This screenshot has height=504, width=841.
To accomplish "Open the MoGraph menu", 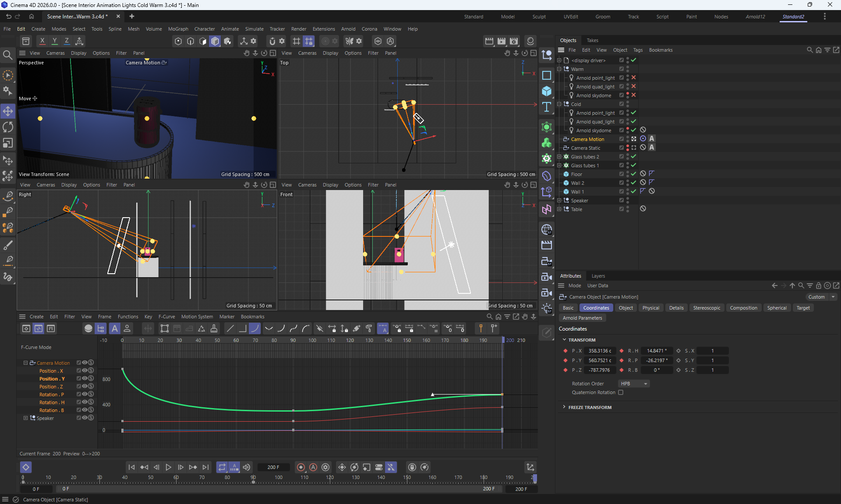I will 178,29.
